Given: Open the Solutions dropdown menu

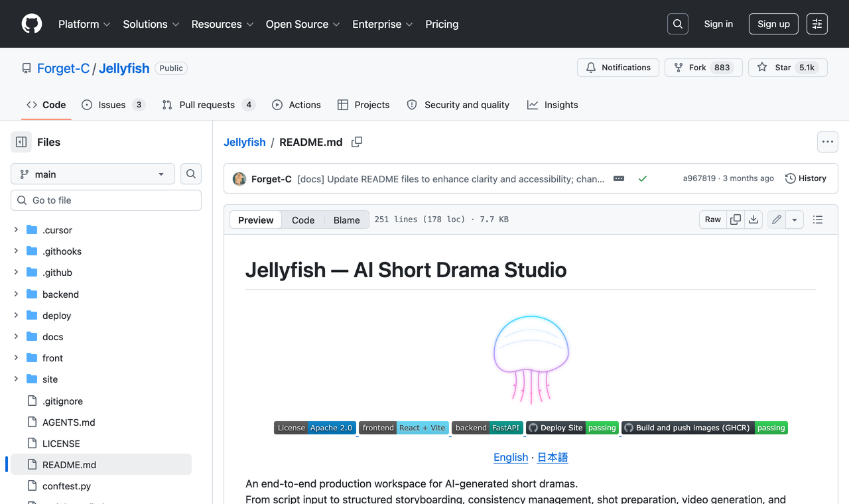Looking at the screenshot, I should 151,24.
